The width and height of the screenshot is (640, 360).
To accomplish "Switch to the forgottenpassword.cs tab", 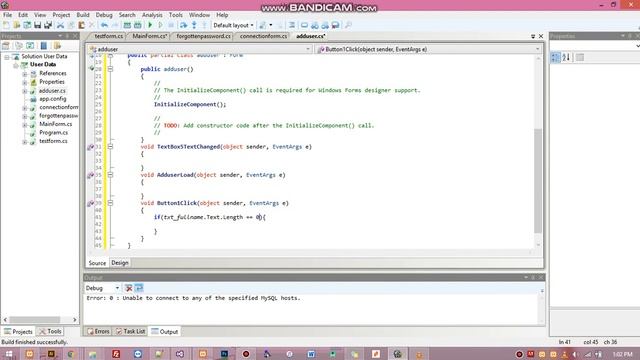I will pos(204,36).
